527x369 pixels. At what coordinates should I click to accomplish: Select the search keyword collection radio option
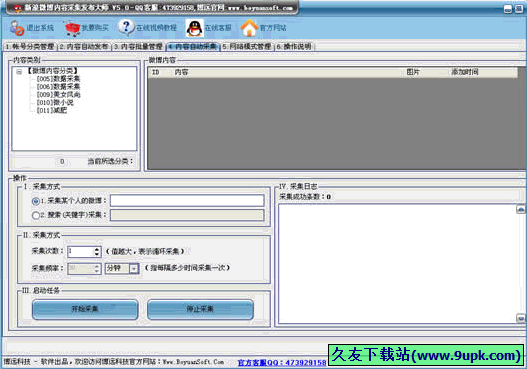tap(36, 215)
